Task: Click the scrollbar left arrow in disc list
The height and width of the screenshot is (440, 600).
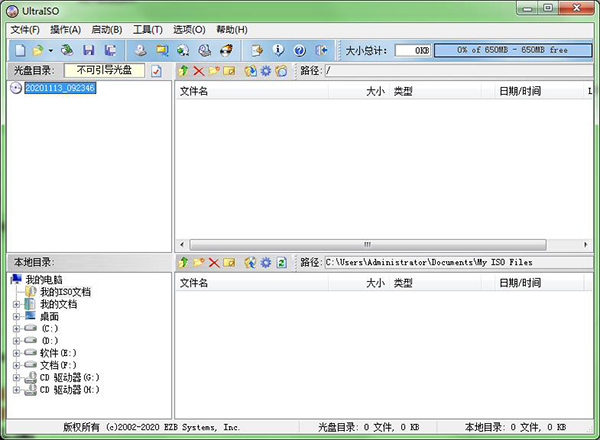Action: pyautogui.click(x=182, y=244)
